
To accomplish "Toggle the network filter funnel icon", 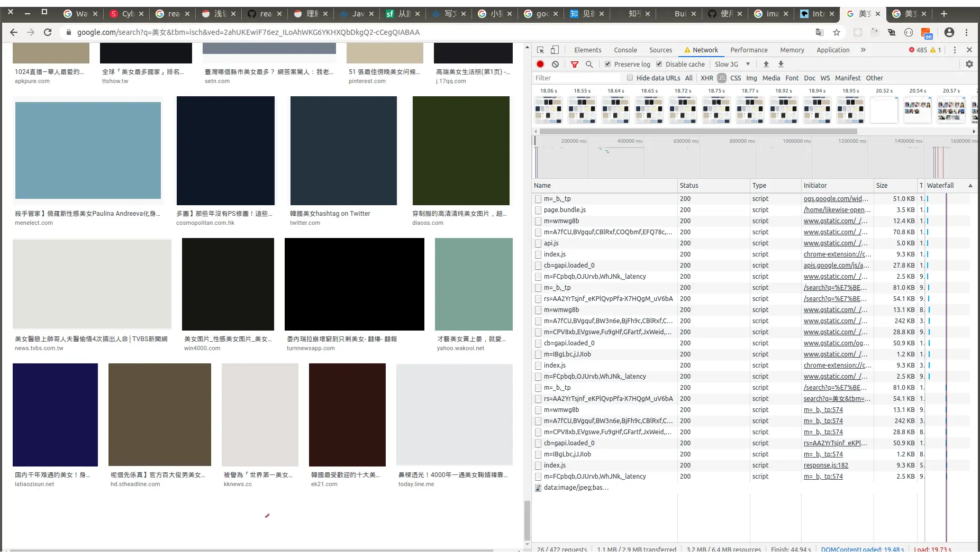I will pos(574,64).
